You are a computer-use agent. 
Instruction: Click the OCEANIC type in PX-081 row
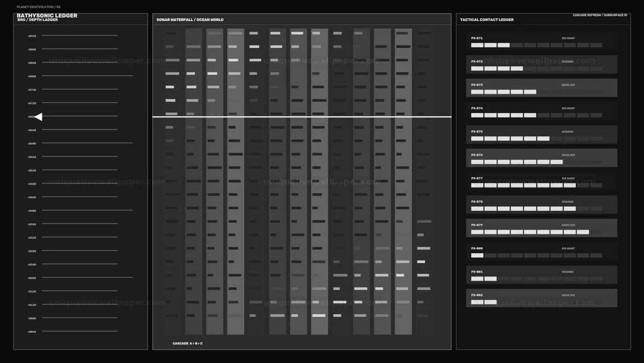tap(567, 272)
